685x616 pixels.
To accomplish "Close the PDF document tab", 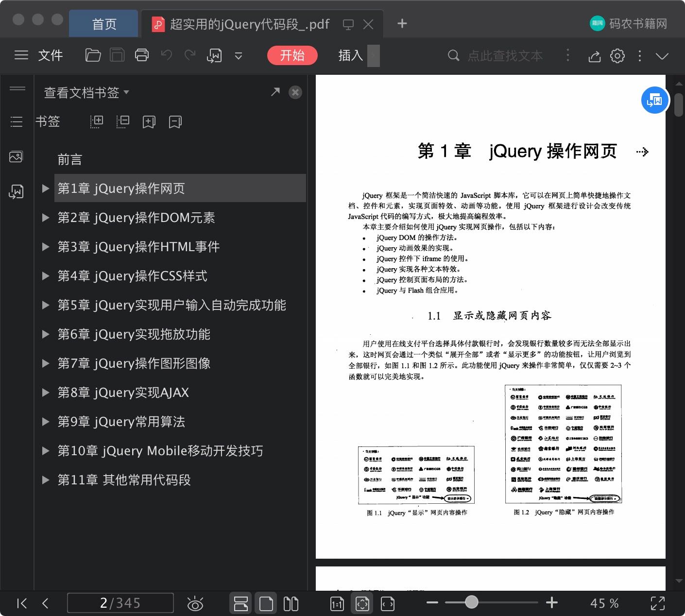I will point(369,24).
